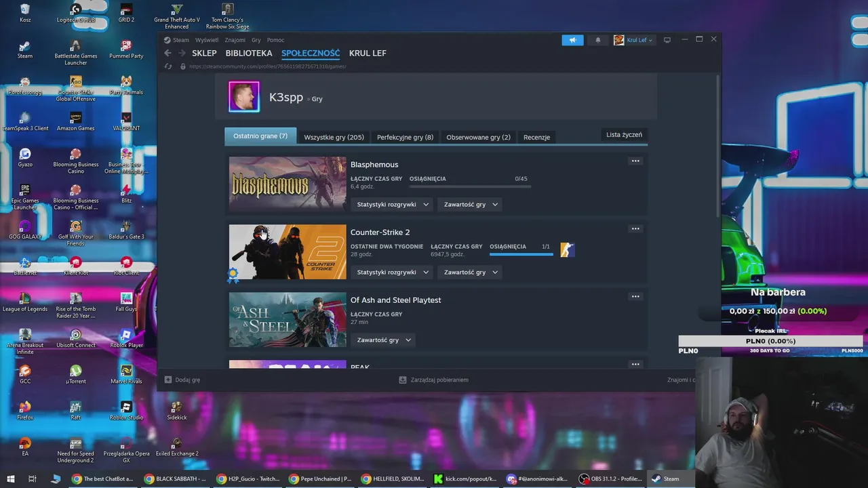The width and height of the screenshot is (868, 488).
Task: Click Lista życzeń button
Action: pos(624,135)
